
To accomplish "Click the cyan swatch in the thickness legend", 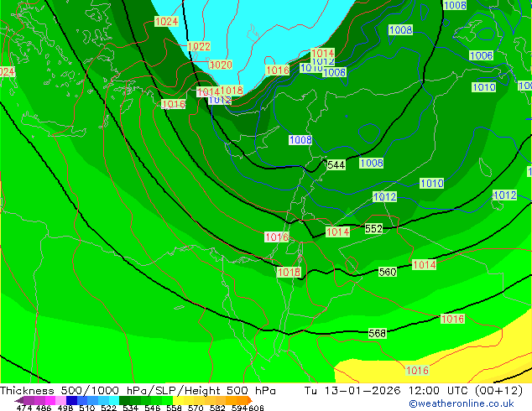I will [x=114, y=400].
